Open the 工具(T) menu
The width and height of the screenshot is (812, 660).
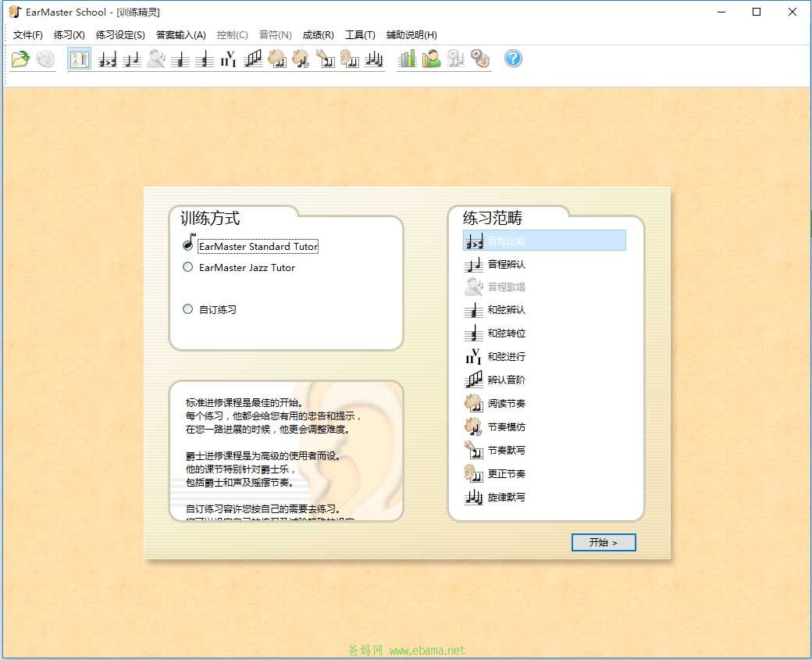[361, 34]
